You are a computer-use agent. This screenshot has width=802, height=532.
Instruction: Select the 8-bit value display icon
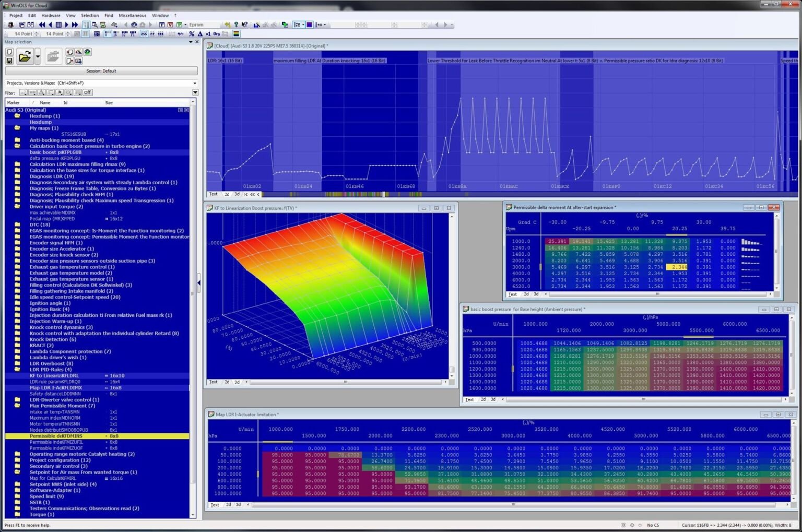point(107,33)
